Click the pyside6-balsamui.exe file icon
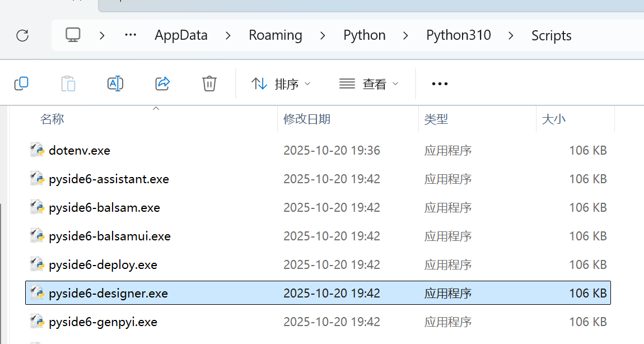Viewport: 644px width, 344px height. tap(37, 236)
